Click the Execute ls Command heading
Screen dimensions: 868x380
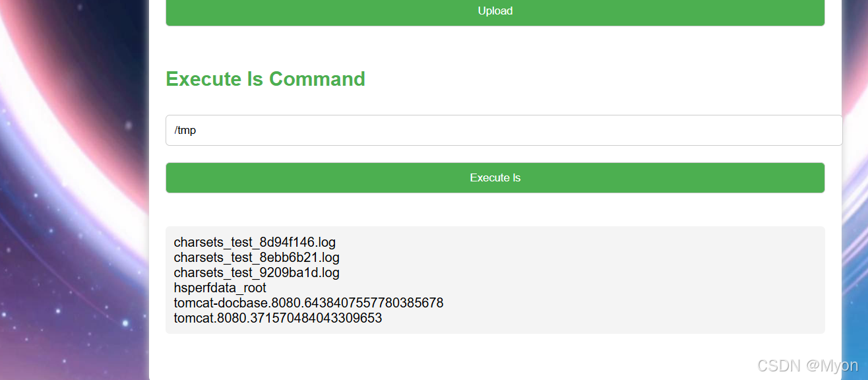click(265, 79)
